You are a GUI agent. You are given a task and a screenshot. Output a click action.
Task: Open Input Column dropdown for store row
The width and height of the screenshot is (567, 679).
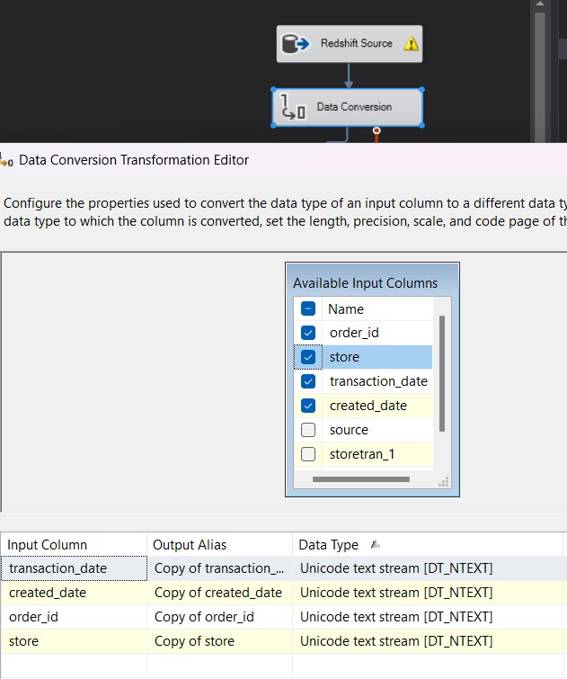pos(74,641)
